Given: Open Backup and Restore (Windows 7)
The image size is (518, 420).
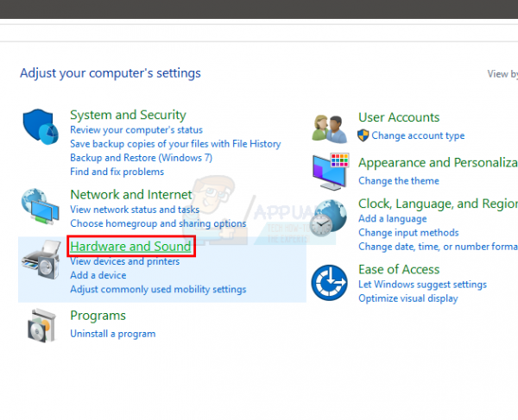Looking at the screenshot, I should click(141, 158).
